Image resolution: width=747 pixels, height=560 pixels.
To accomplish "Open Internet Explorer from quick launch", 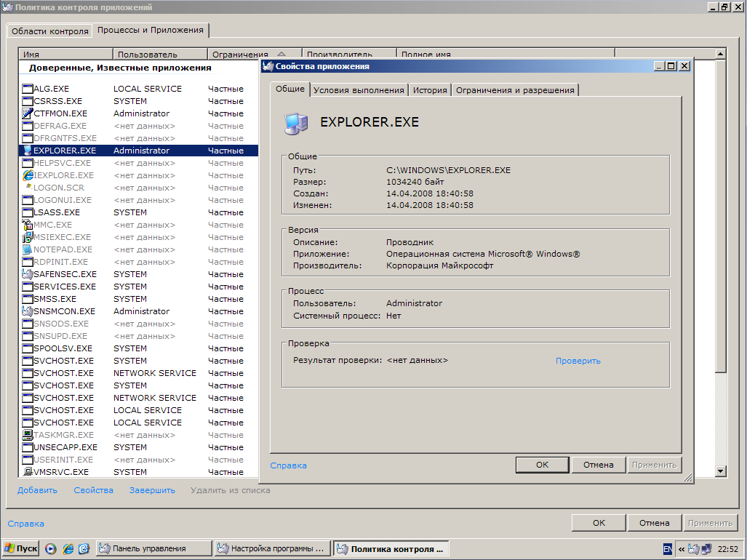I will pyautogui.click(x=68, y=548).
